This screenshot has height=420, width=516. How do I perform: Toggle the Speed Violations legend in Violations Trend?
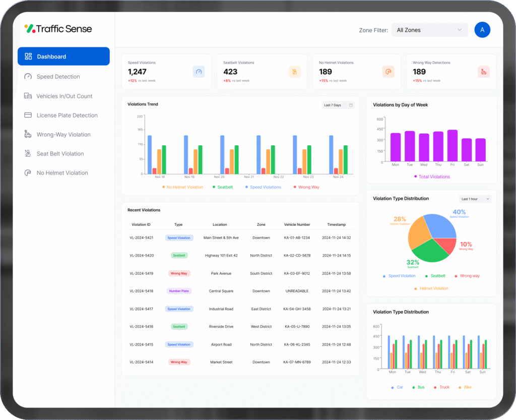pos(263,187)
